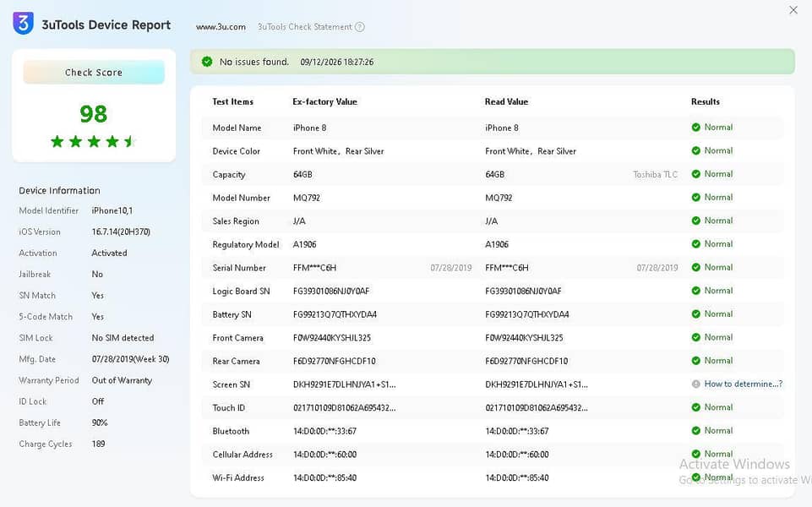Click the Ex-factory Value column header
Image resolution: width=812 pixels, height=507 pixels.
click(324, 101)
